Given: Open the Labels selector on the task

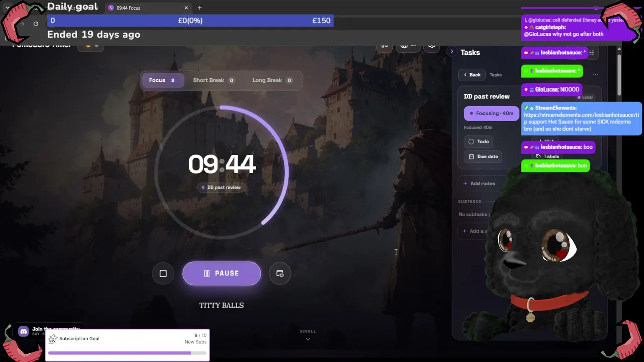Looking at the screenshot, I should click(548, 156).
